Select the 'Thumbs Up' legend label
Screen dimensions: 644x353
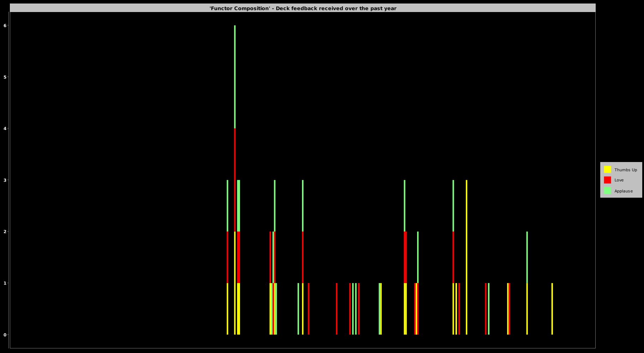[626, 170]
